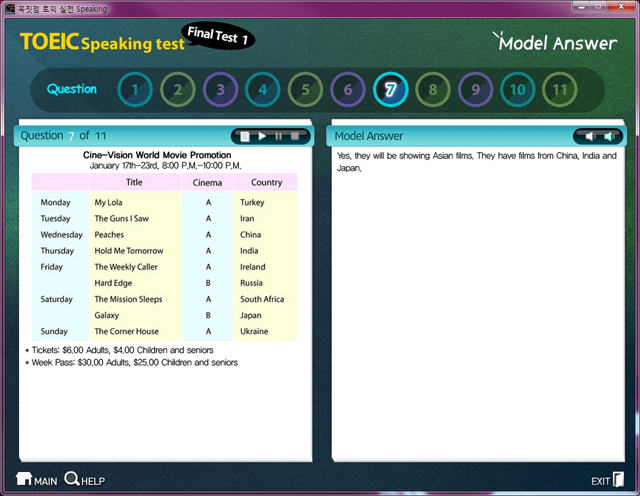Image resolution: width=640 pixels, height=496 pixels.
Task: Raise the model answer volume
Action: 608,136
